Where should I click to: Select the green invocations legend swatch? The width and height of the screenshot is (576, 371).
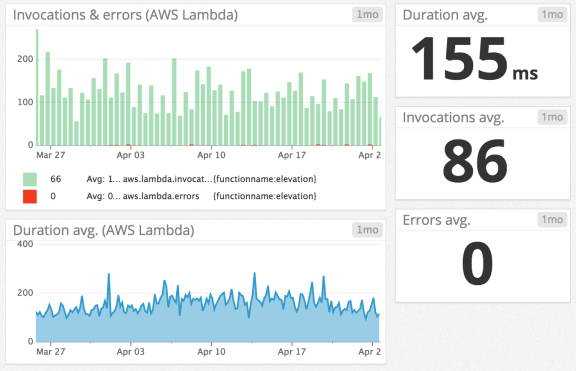(30, 179)
